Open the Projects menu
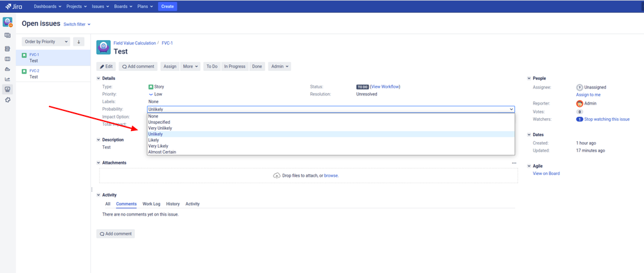The image size is (644, 273). [x=77, y=6]
